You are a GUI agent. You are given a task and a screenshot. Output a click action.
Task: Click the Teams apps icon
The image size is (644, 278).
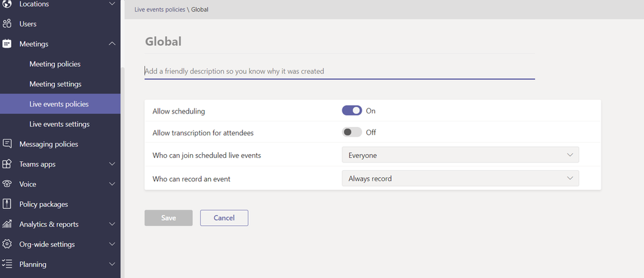point(7,164)
